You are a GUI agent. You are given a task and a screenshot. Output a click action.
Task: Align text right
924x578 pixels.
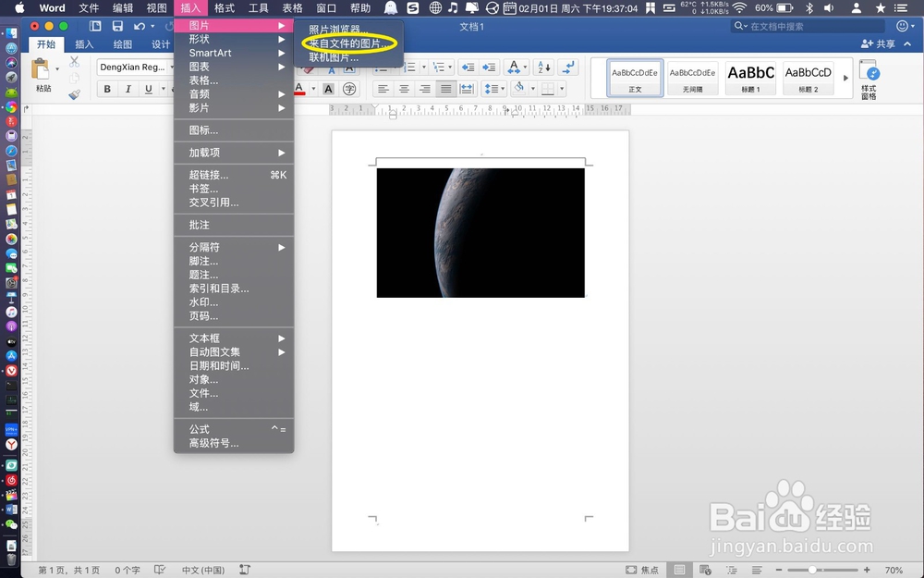pos(425,89)
